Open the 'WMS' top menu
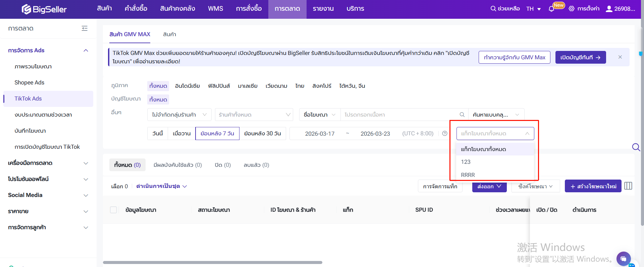Screen dimensions: 644x267 click(215, 9)
